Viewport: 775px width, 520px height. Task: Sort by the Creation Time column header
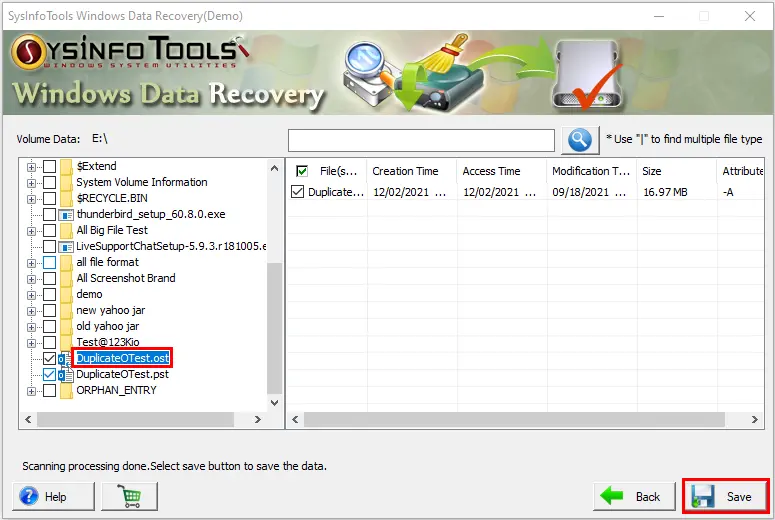coord(411,171)
